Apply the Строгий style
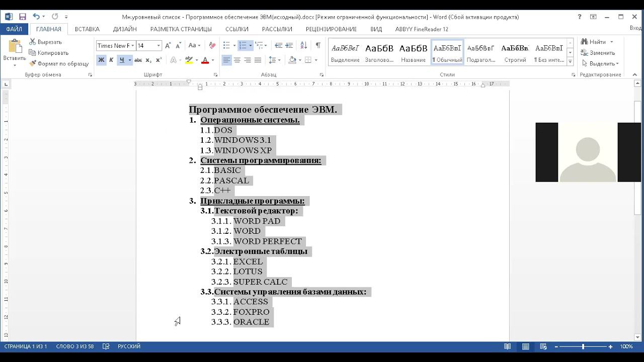Screen dimensions: 644x362 pyautogui.click(x=515, y=52)
